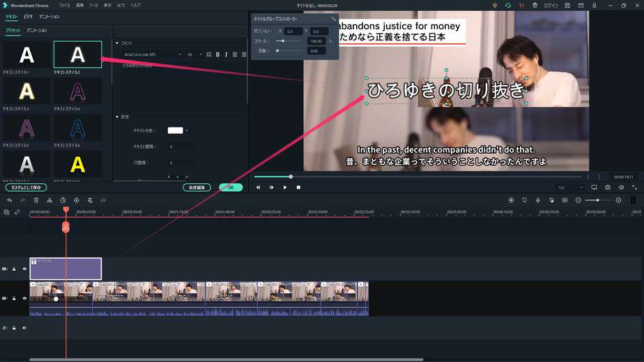Click the monitor display settings icon under preview
The height and width of the screenshot is (362, 644).
pyautogui.click(x=594, y=187)
